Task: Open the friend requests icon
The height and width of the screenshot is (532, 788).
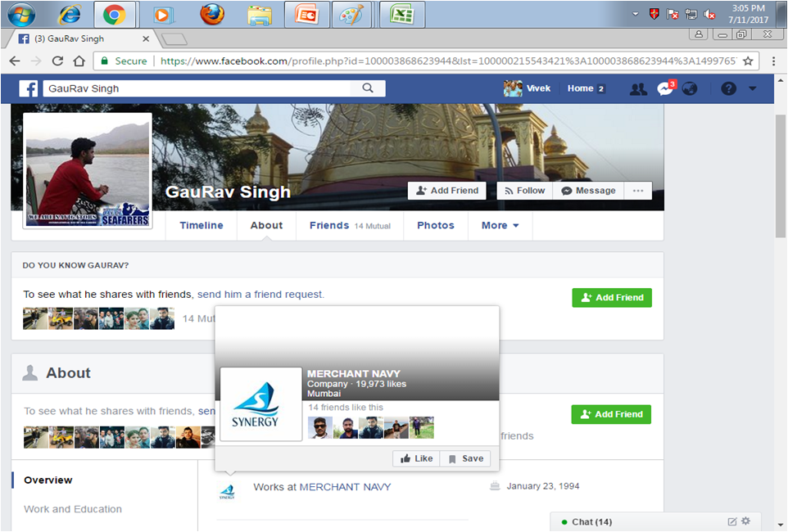Action: (x=638, y=89)
